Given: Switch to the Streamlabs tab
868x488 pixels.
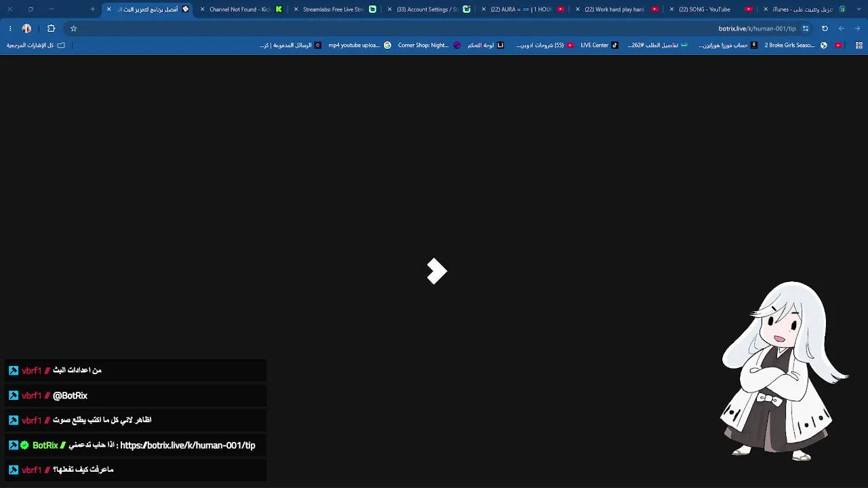Looking at the screenshot, I should (336, 9).
